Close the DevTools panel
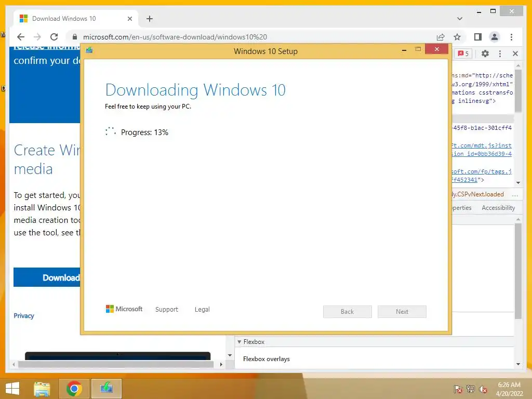Screen dimensions: 532x399 [515, 54]
